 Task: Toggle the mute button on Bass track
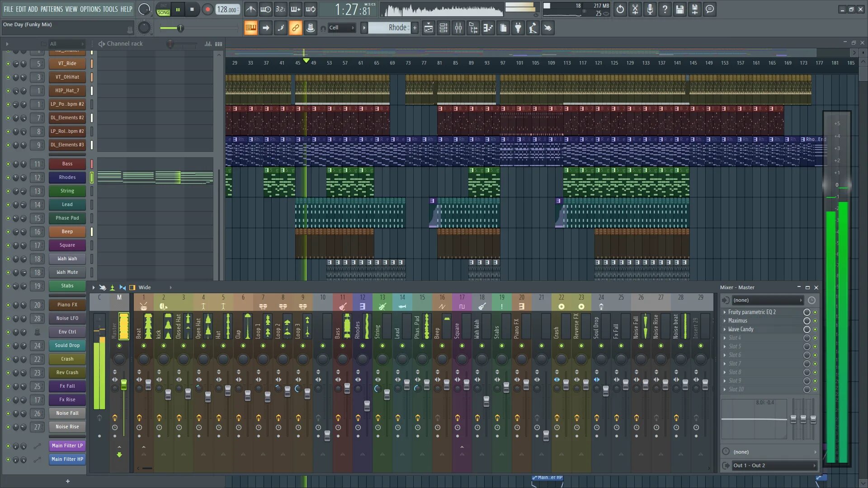7,164
